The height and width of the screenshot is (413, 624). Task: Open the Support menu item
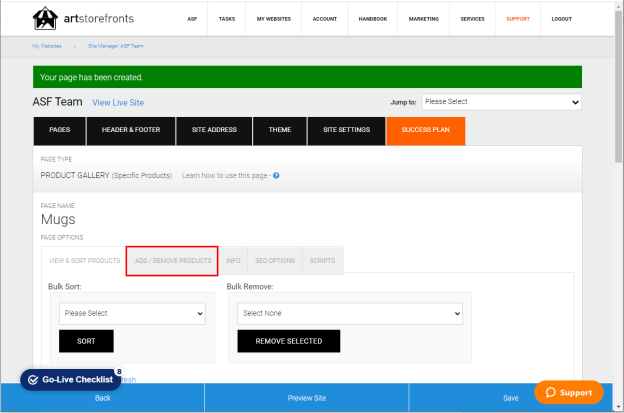click(518, 19)
